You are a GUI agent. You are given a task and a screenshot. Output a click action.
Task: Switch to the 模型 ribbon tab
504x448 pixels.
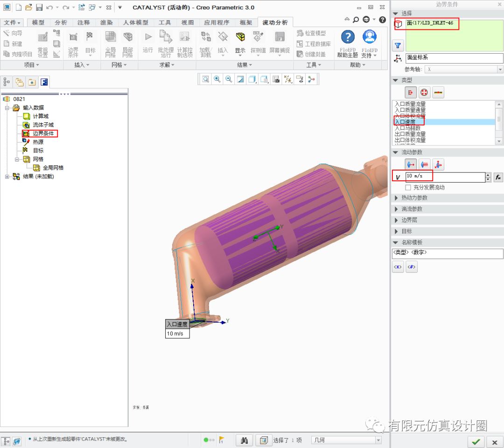coord(38,22)
